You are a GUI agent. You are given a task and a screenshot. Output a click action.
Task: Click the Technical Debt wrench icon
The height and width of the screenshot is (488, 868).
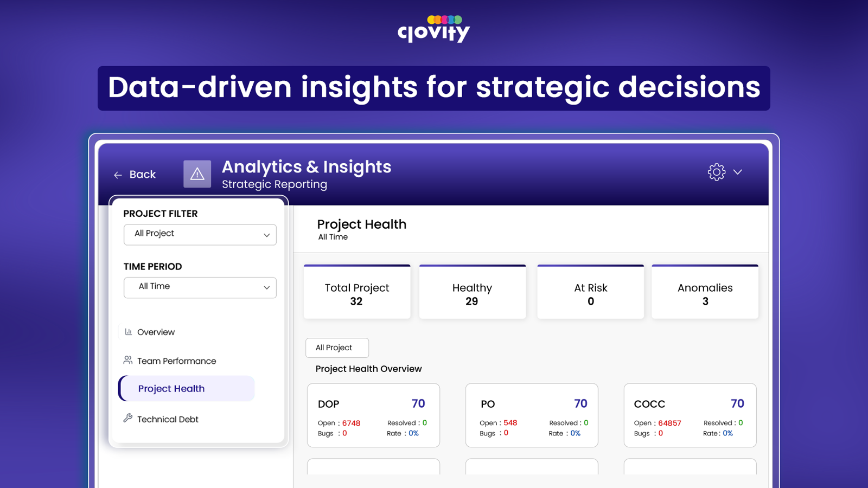(x=128, y=418)
